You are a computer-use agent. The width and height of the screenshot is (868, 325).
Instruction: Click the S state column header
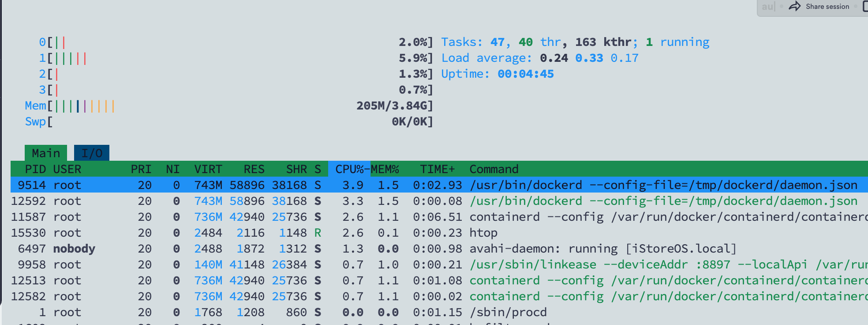pos(318,169)
